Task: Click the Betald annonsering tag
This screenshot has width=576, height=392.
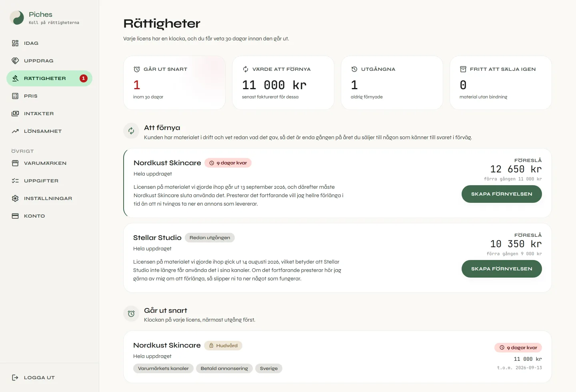Action: (224, 368)
